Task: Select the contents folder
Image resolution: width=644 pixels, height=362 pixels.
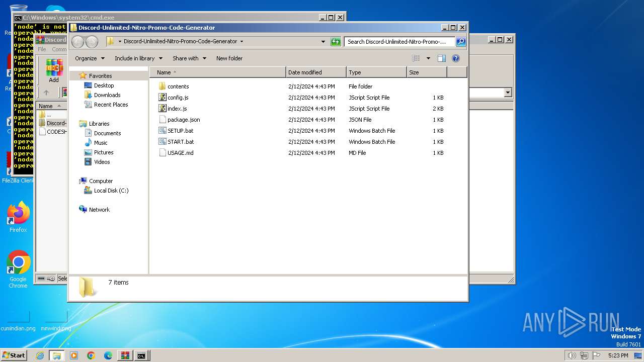Action: pyautogui.click(x=178, y=86)
